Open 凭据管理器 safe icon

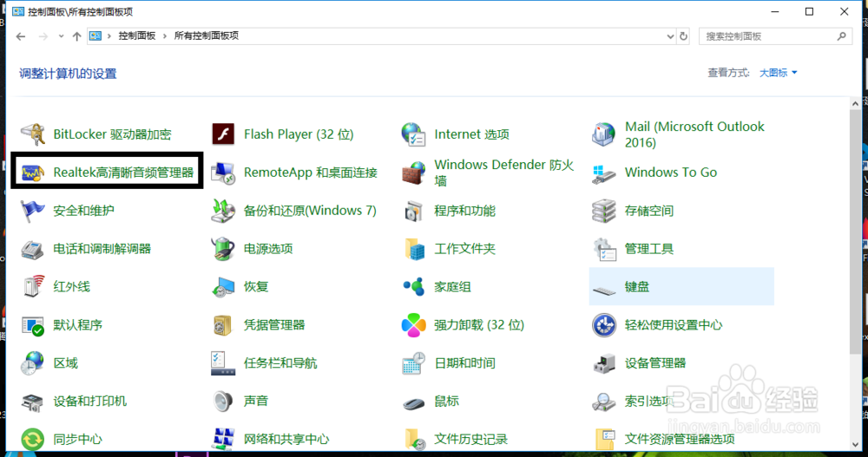click(222, 325)
